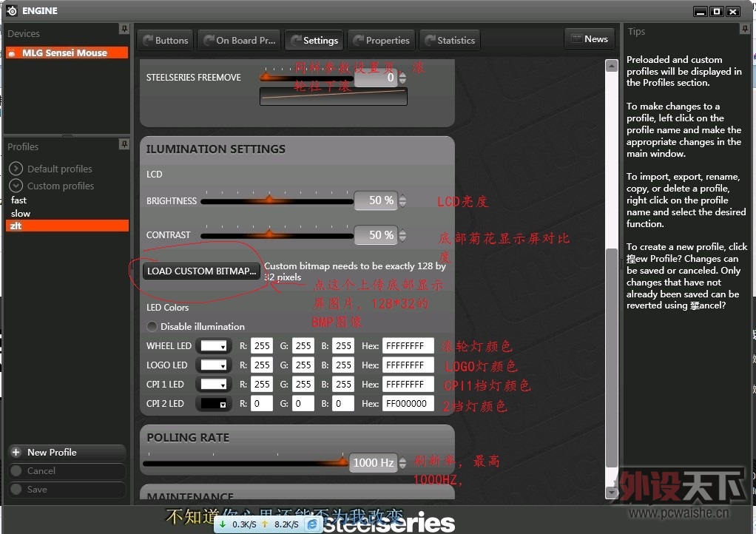The height and width of the screenshot is (534, 756).
Task: Click the CPI 1 LED Hex field
Action: click(x=408, y=384)
